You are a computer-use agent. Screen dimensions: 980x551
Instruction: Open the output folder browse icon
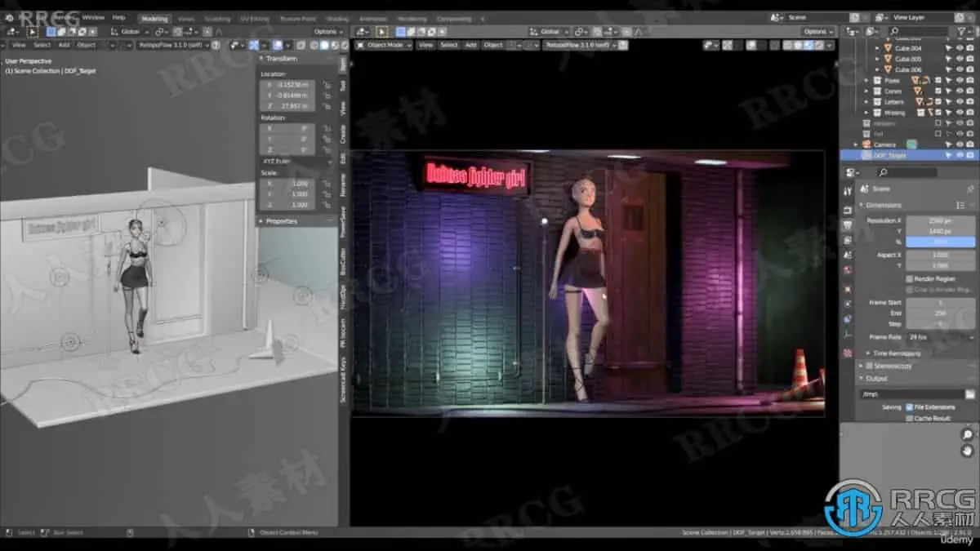click(x=969, y=393)
